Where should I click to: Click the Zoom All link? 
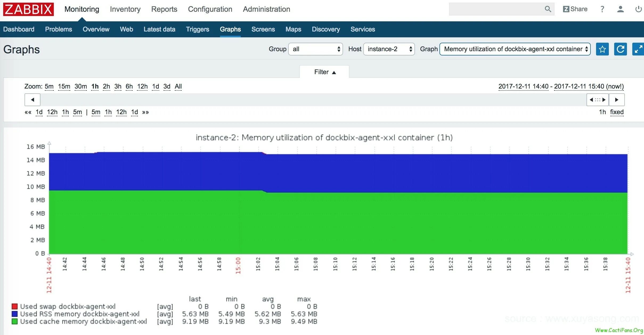point(178,86)
